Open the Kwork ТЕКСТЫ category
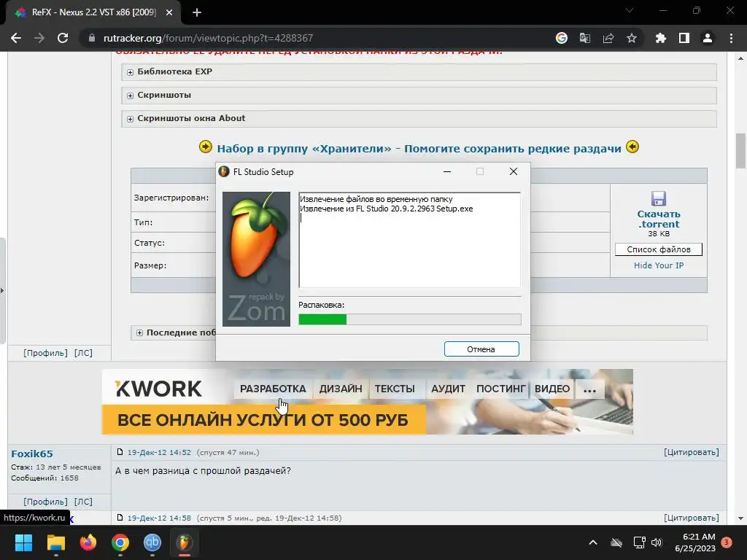 (x=395, y=389)
